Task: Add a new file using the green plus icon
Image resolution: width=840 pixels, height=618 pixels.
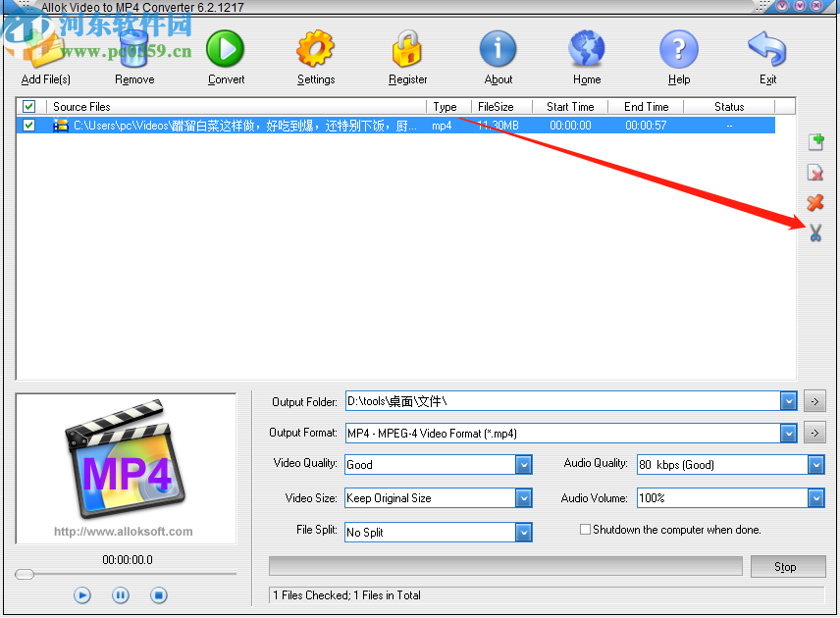Action: [815, 142]
